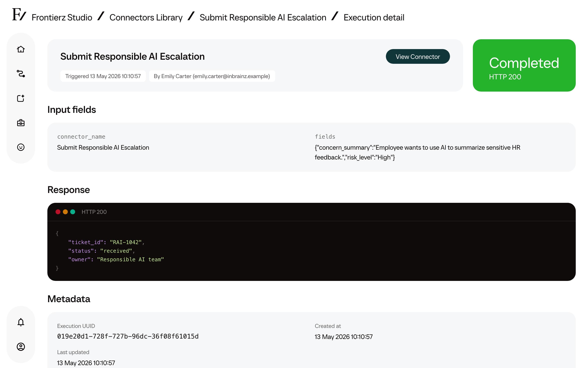Select the owner Responsible AI team line

point(116,259)
